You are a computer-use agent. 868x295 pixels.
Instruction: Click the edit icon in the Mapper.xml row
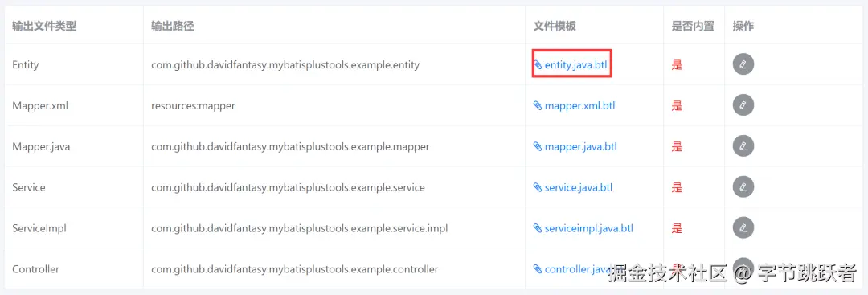[x=743, y=106]
